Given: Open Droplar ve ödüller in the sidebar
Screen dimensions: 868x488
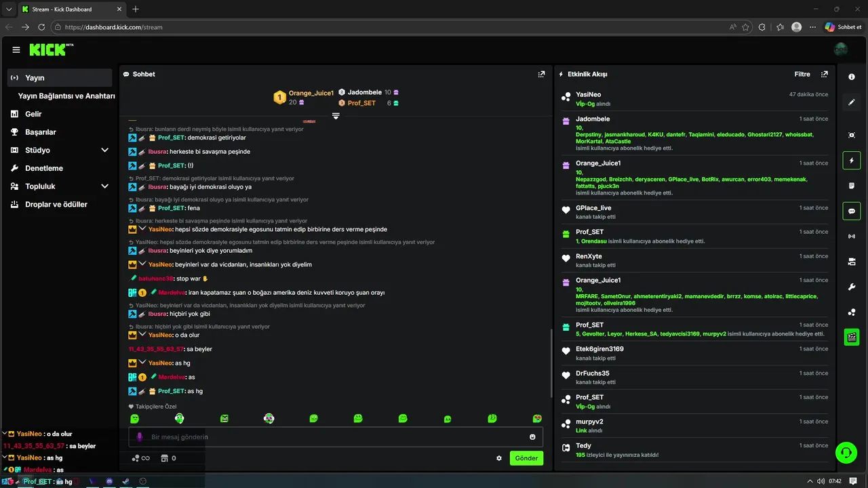Looking at the screenshot, I should pyautogui.click(x=56, y=204).
